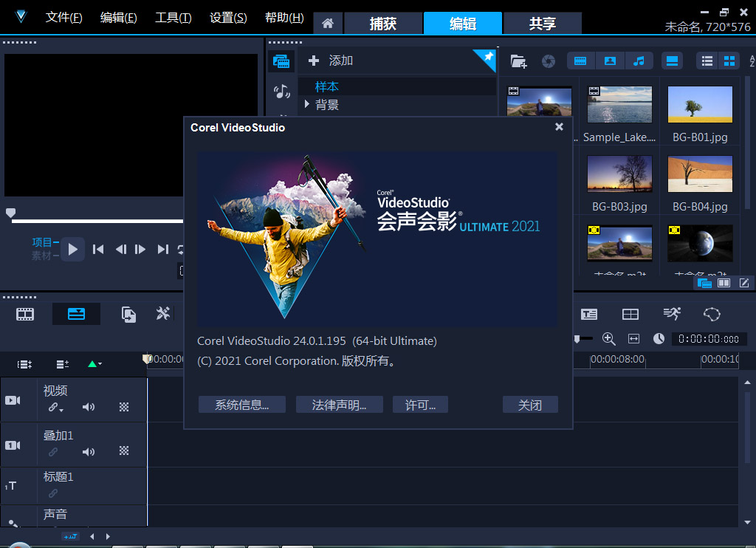Screen dimensions: 756x548
Task: Open the Media library panel icon
Action: point(281,61)
